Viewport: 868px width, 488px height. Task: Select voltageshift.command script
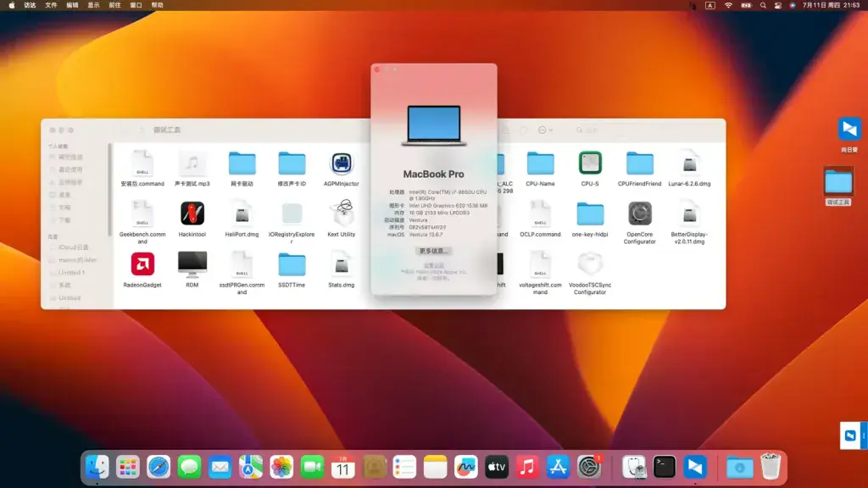click(540, 264)
